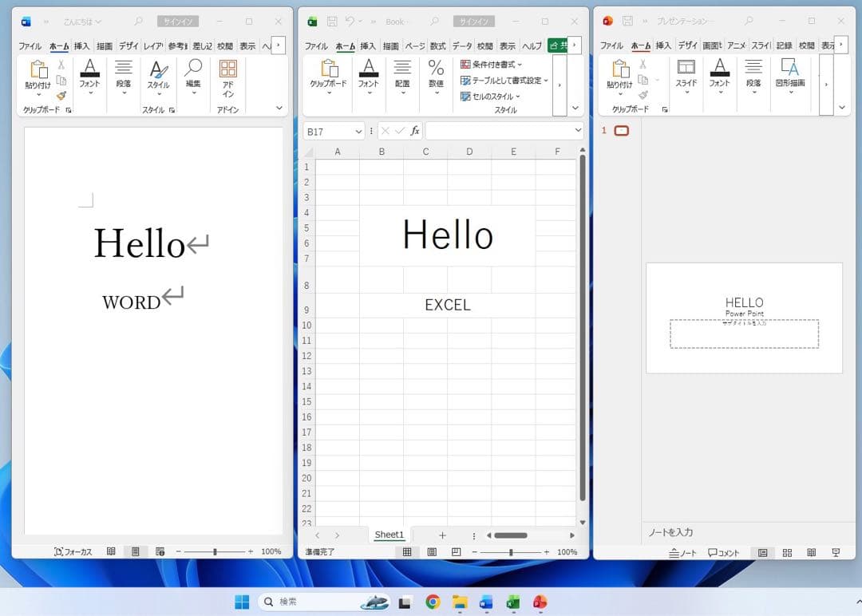The image size is (862, 616).
Task: Open Styles gallery in Word ribbon
Action: (x=158, y=77)
